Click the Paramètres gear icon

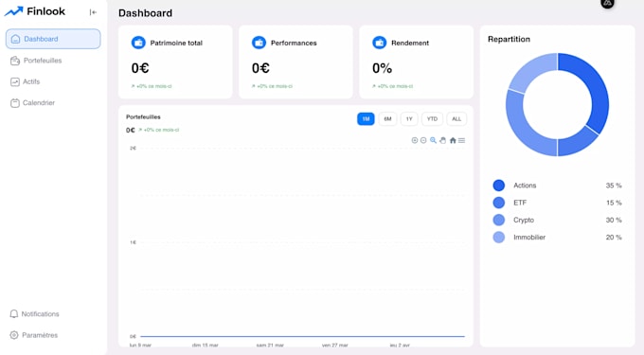[14, 335]
